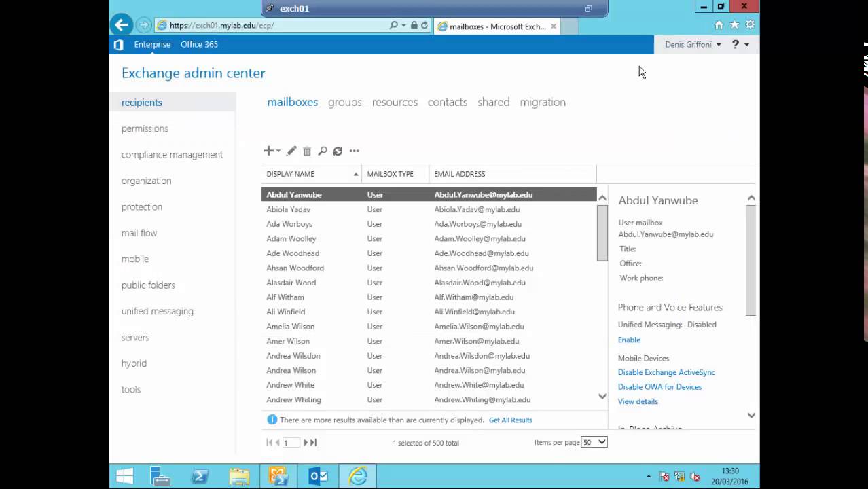868x489 pixels.
Task: Open Outlook from the taskbar
Action: pyautogui.click(x=318, y=476)
